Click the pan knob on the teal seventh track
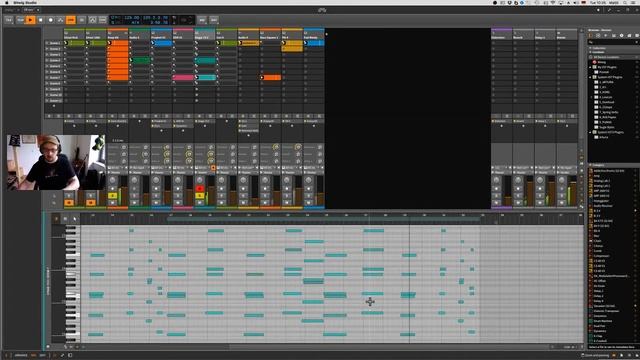The height and width of the screenshot is (360, 640). (200, 180)
